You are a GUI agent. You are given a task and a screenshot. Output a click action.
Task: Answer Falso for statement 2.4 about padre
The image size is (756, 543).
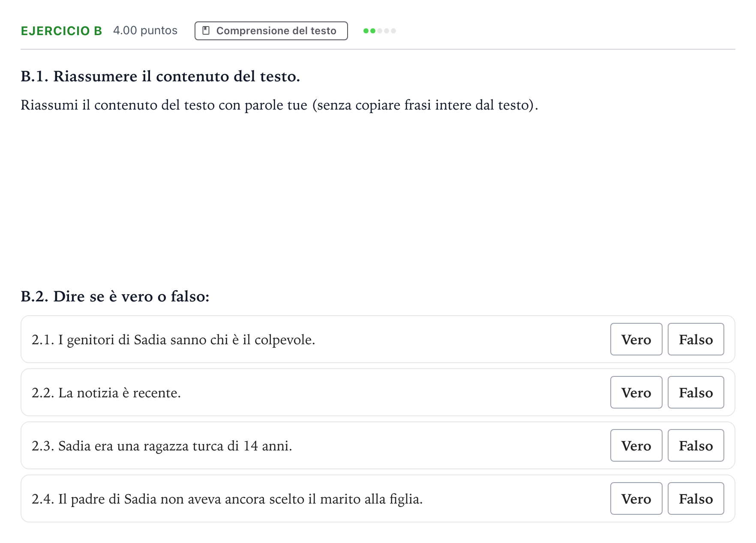point(696,498)
